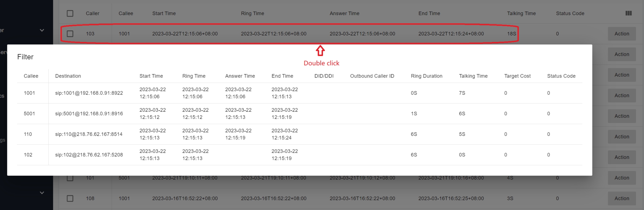Viewport: 644px width, 210px height.
Task: Toggle the select-all checkbox in header row
Action: [x=70, y=13]
